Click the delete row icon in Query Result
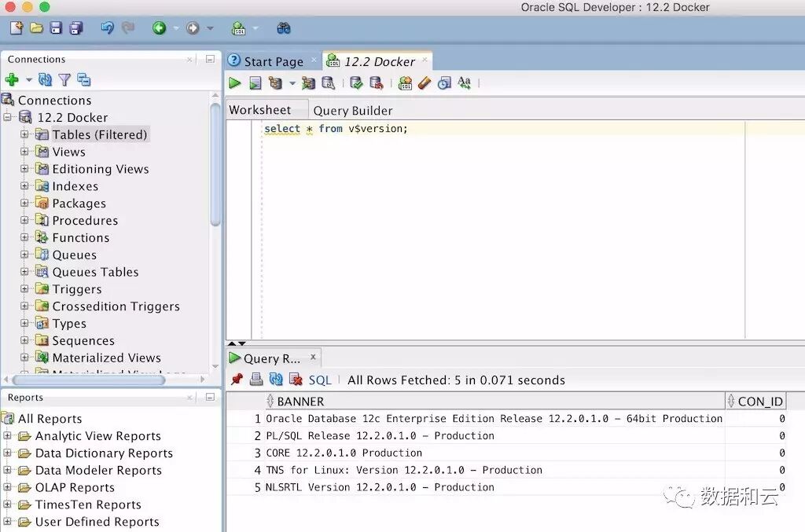The image size is (805, 532). (x=296, y=380)
